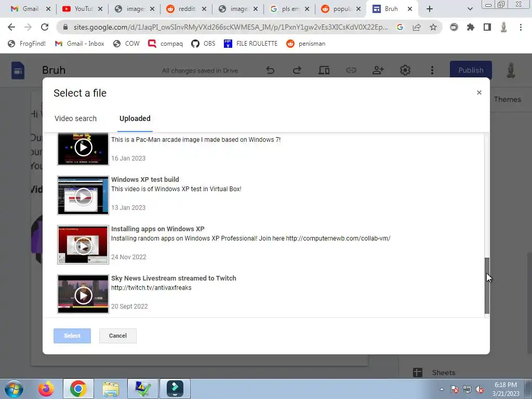
Task: Open the Chrome profile avatar
Action: (x=504, y=27)
